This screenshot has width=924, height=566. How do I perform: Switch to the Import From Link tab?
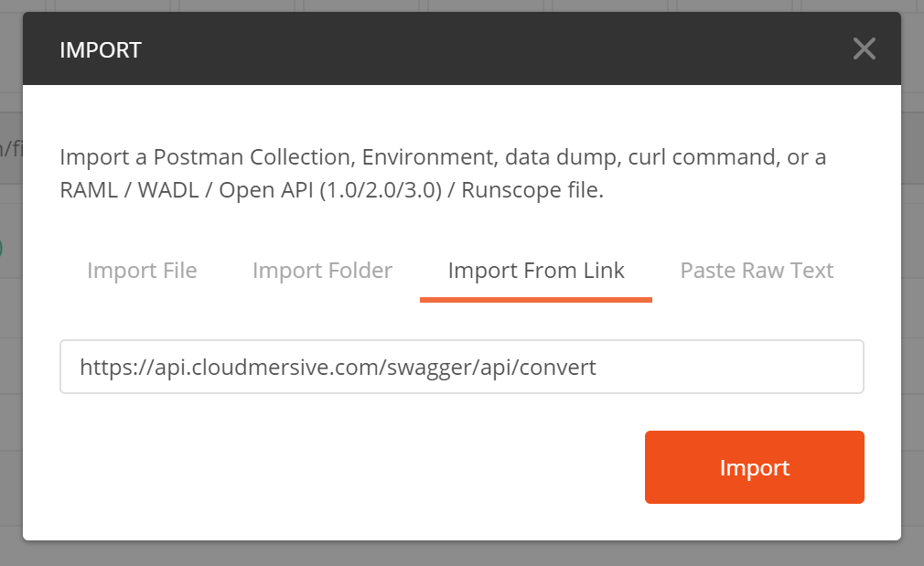(535, 271)
